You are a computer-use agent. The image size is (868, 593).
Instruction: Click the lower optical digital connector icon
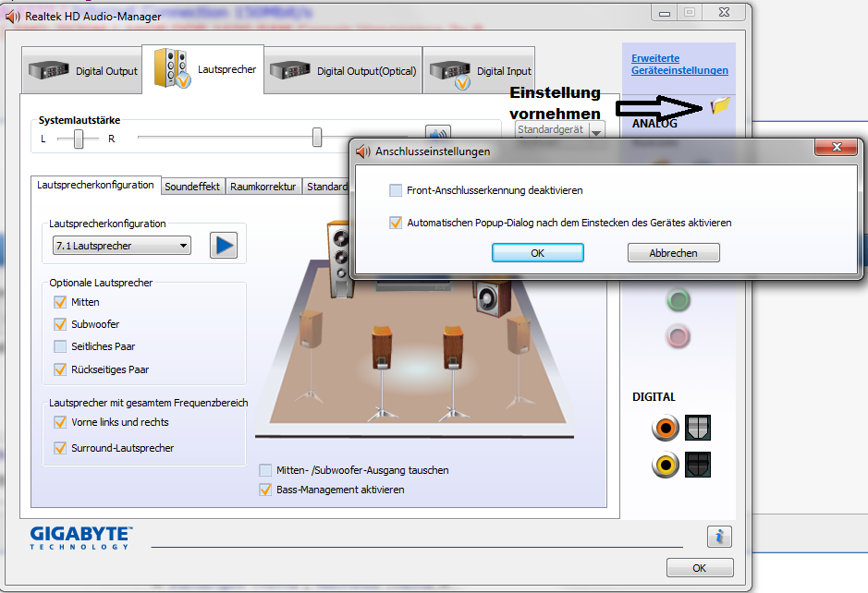click(x=698, y=465)
